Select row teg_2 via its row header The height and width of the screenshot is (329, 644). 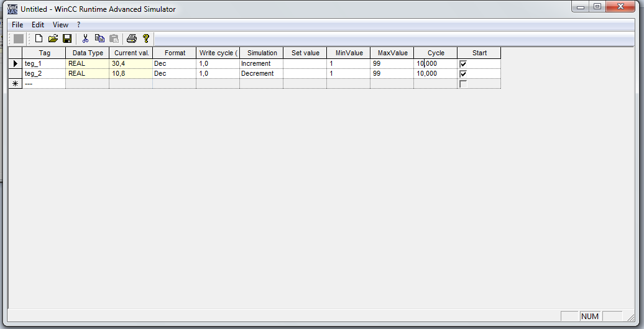coord(15,73)
